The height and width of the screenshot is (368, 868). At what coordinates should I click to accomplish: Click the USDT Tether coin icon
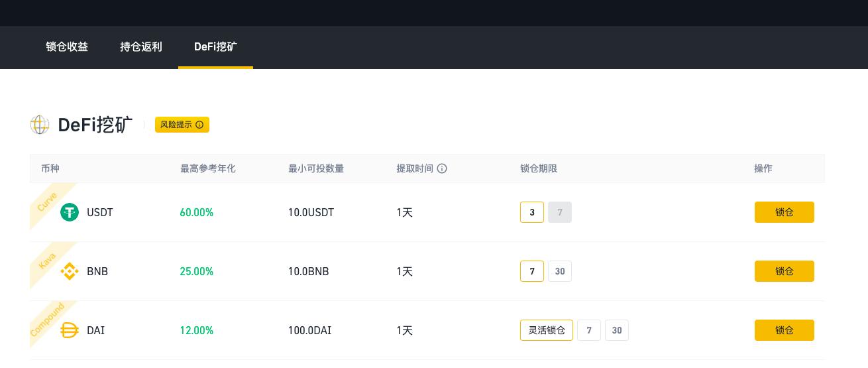[x=70, y=212]
